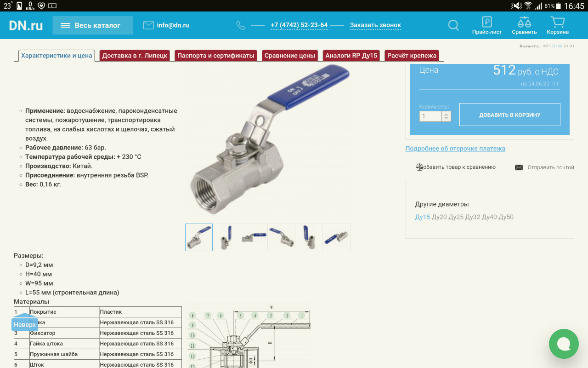Expand the Весь каталог menu
588x368 pixels.
click(93, 25)
